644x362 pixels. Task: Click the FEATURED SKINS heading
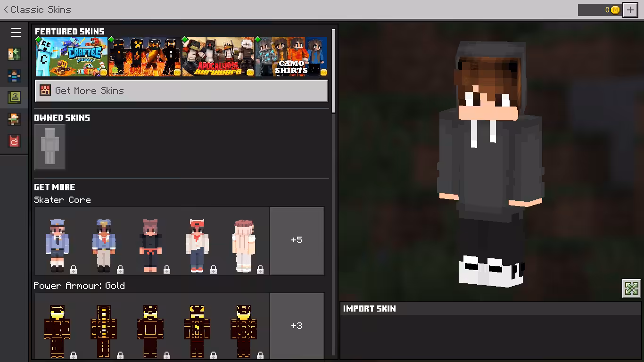tap(70, 32)
